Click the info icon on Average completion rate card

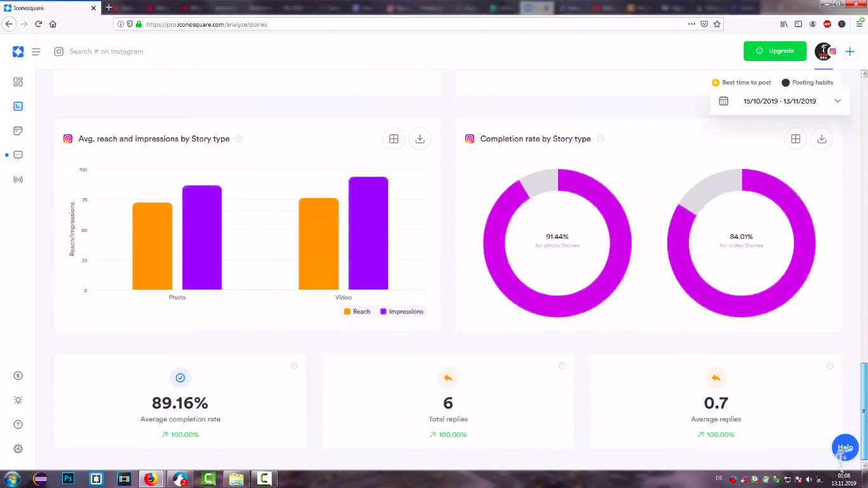[294, 366]
